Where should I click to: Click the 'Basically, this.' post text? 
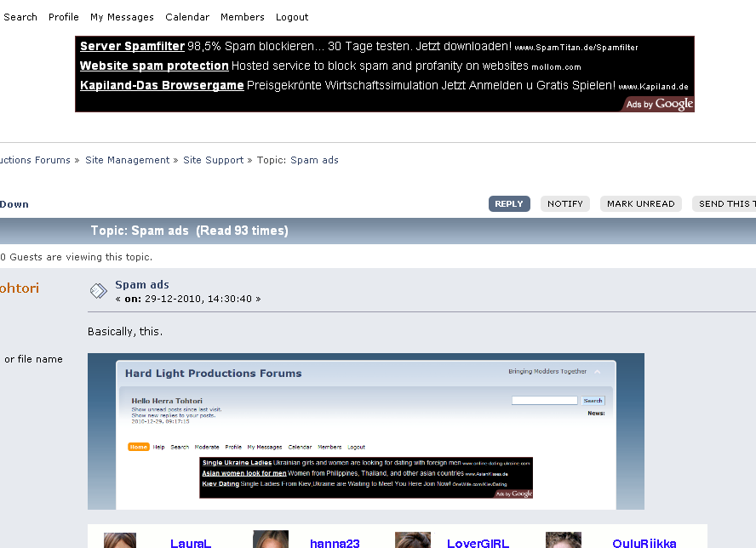125,332
